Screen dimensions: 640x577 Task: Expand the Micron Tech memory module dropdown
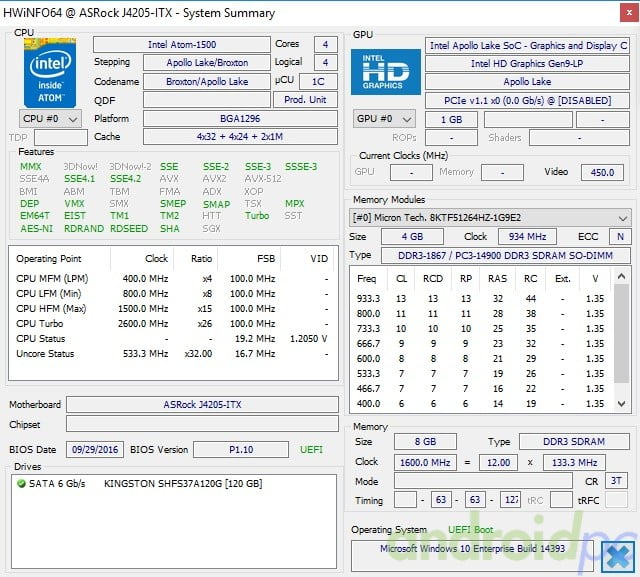[x=490, y=217]
